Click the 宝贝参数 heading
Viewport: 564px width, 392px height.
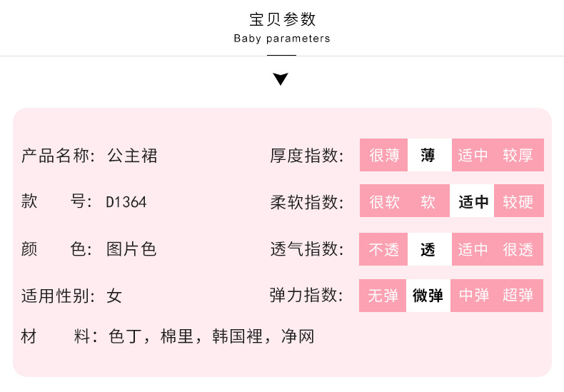(282, 19)
